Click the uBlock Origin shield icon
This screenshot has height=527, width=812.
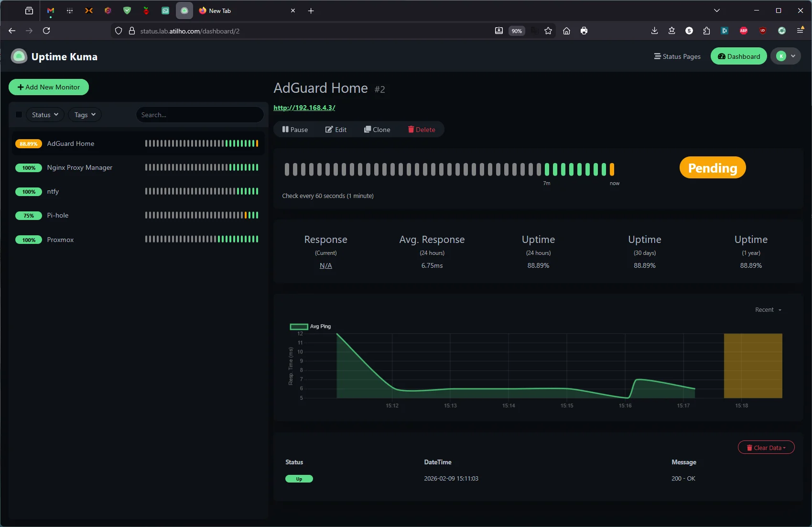(762, 31)
